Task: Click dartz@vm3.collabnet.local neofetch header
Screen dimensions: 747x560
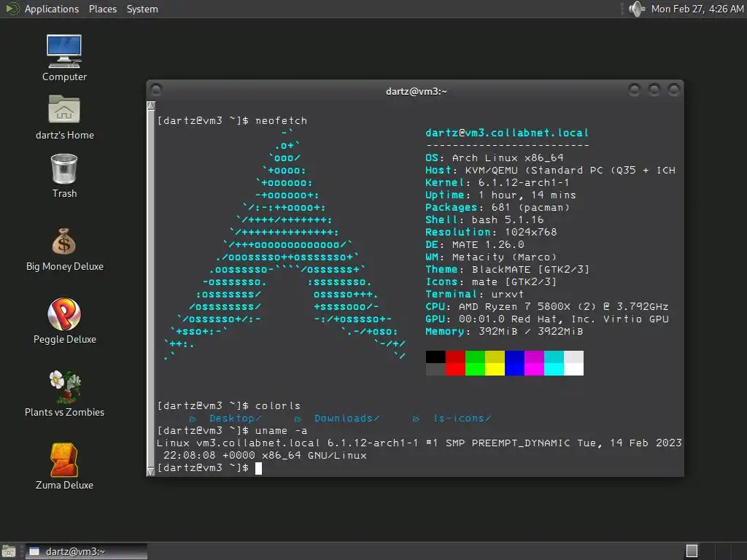Action: [507, 133]
